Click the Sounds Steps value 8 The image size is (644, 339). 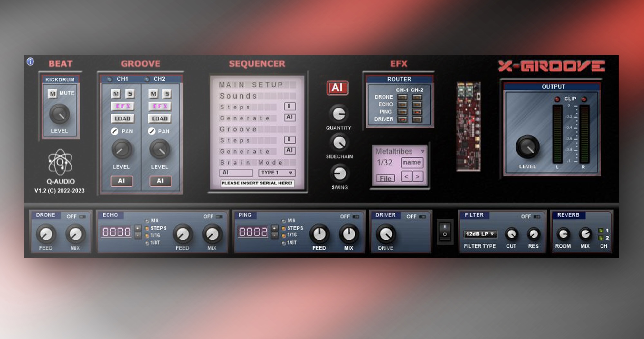click(289, 106)
